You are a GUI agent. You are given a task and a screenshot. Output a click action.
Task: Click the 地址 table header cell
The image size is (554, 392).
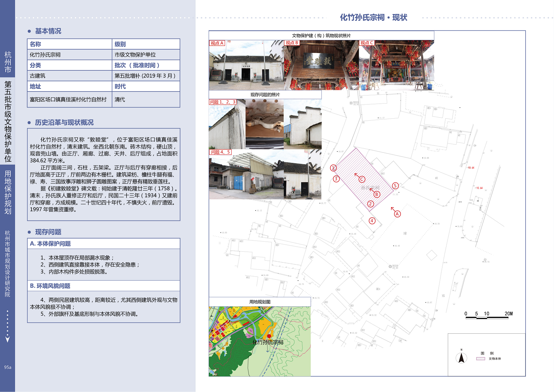pos(70,86)
